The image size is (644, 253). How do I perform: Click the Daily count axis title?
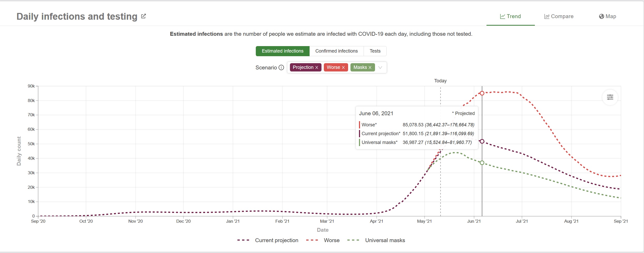pyautogui.click(x=19, y=151)
